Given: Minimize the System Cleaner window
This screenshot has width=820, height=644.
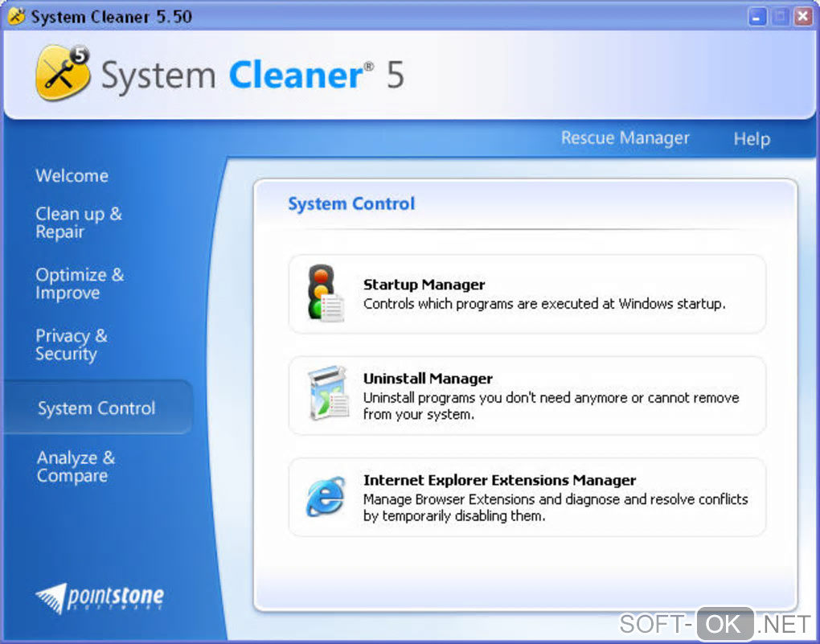Looking at the screenshot, I should coord(756,17).
